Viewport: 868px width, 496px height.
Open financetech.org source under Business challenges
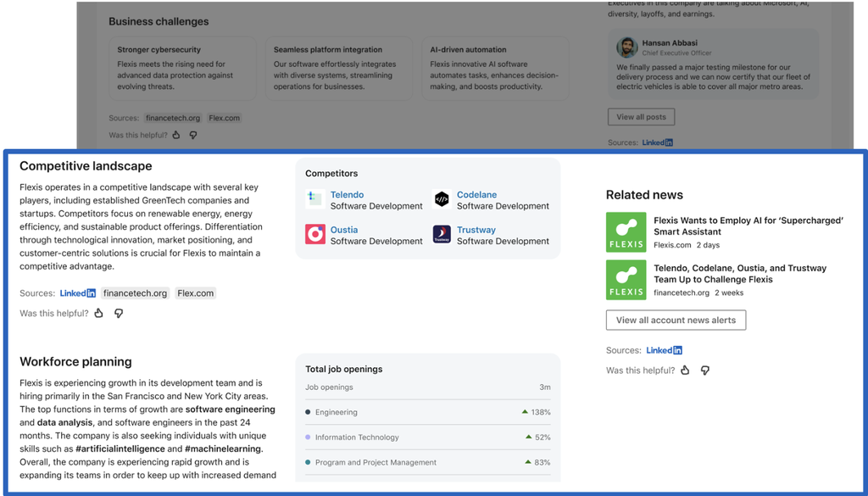pos(172,118)
